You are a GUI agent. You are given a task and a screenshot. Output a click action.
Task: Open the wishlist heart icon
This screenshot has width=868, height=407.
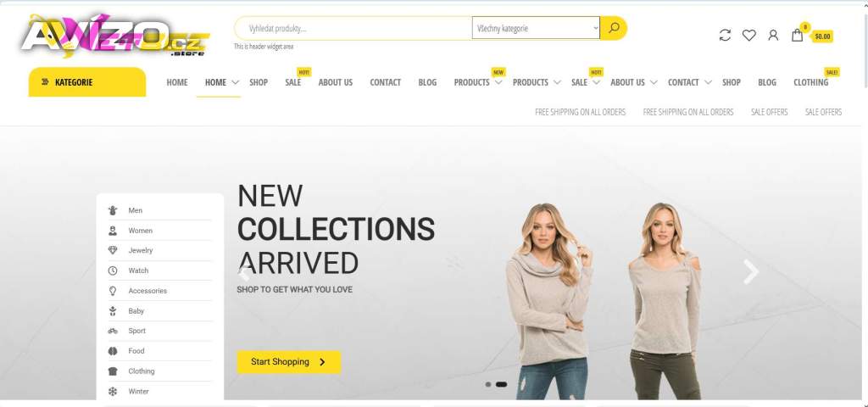pyautogui.click(x=749, y=36)
